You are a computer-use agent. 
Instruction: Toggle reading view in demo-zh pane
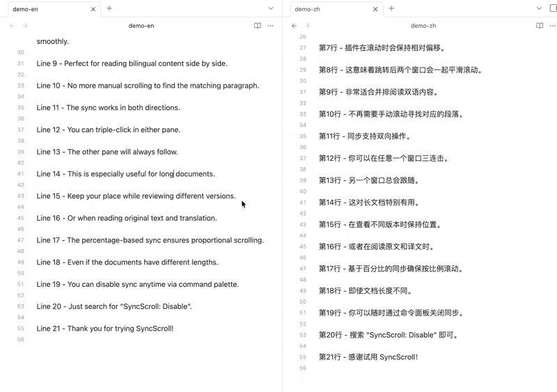pyautogui.click(x=540, y=26)
